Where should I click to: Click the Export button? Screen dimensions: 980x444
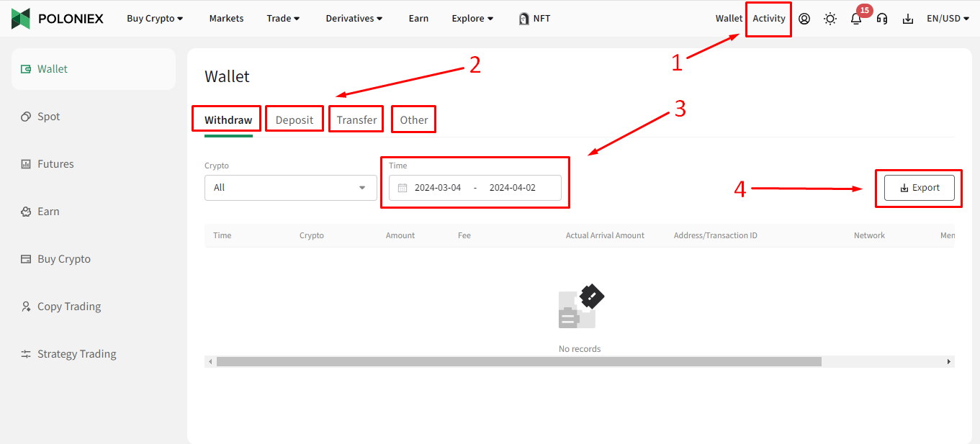click(x=919, y=188)
